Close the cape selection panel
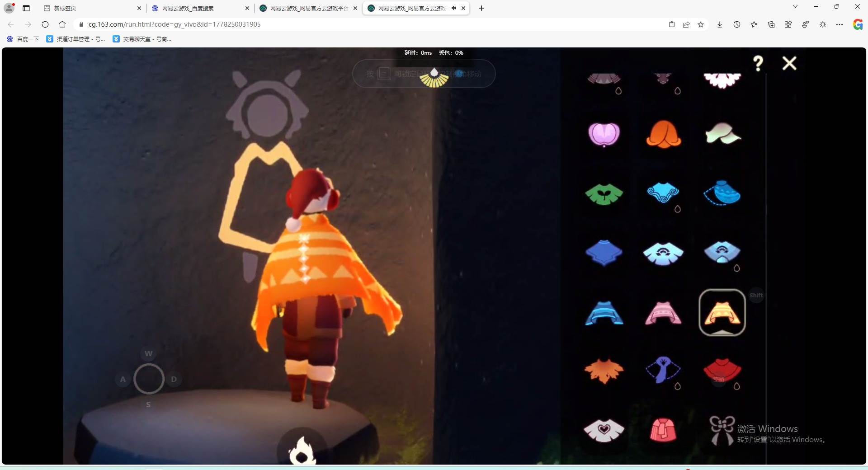The height and width of the screenshot is (470, 868). click(789, 63)
